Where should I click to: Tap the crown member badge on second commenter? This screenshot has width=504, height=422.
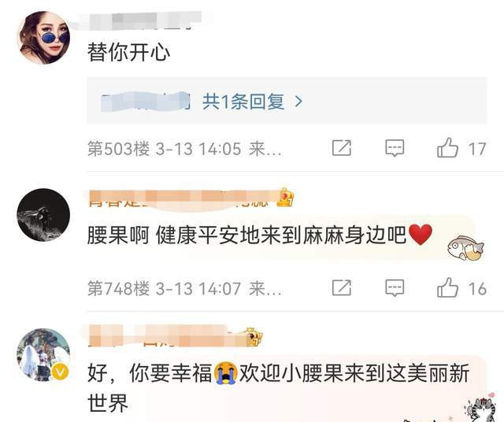pos(285,197)
